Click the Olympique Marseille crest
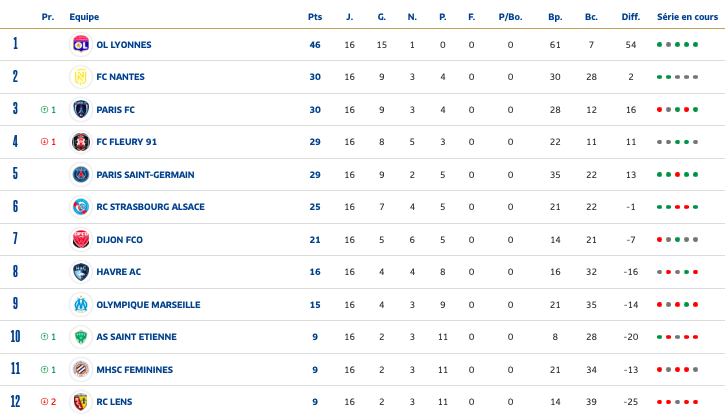Screen dimensions: 725x420 click(x=81, y=304)
